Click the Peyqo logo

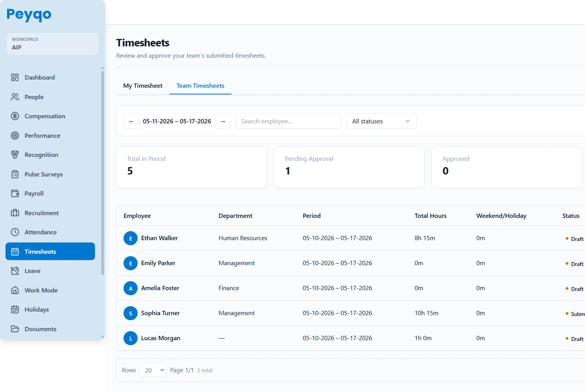point(29,15)
